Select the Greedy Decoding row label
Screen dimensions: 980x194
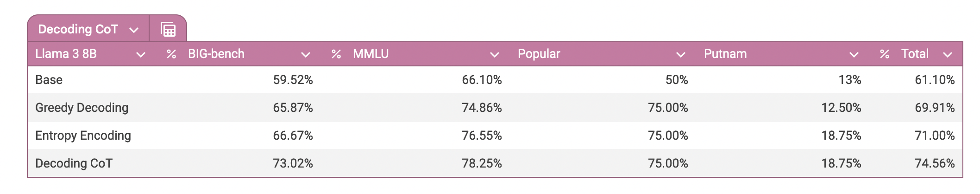82,108
